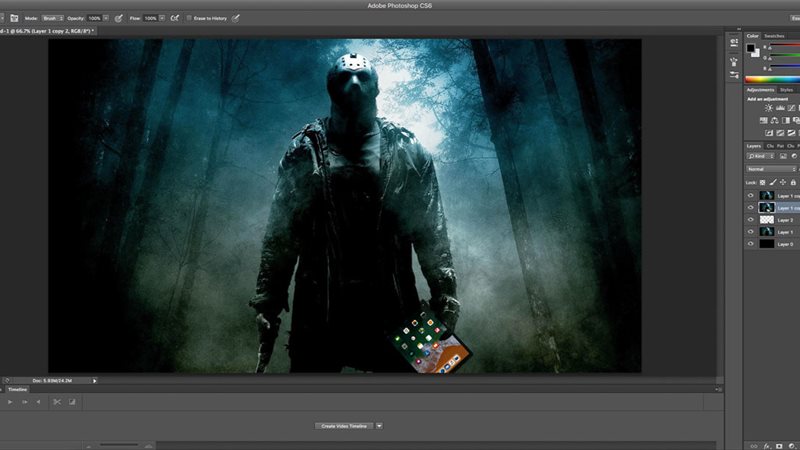Click the split clip scissors icon

tap(57, 402)
